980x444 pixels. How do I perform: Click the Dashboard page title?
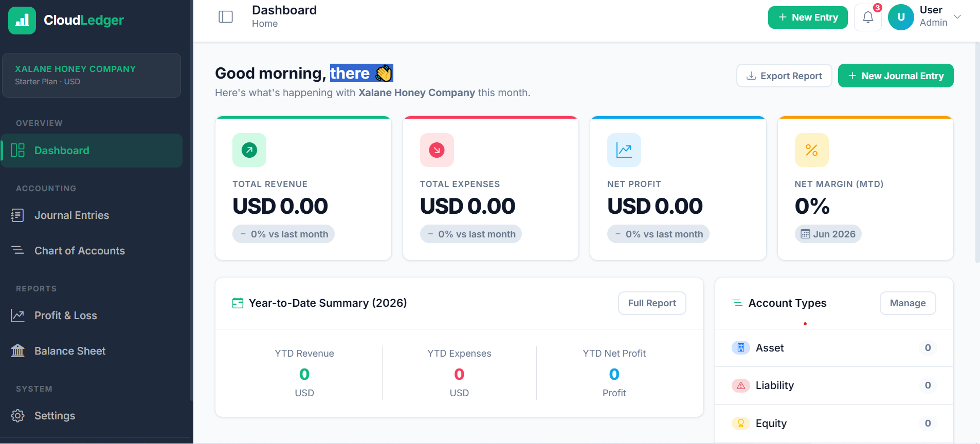284,10
